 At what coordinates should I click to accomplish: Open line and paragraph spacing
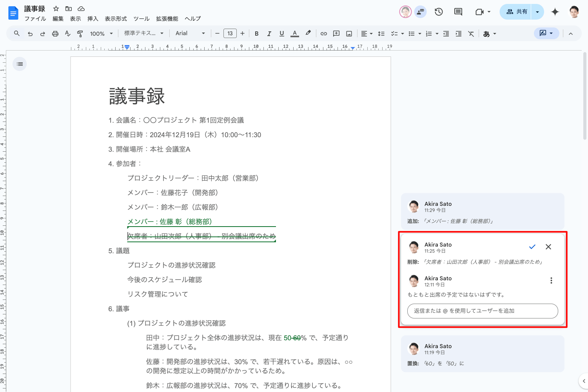point(381,34)
